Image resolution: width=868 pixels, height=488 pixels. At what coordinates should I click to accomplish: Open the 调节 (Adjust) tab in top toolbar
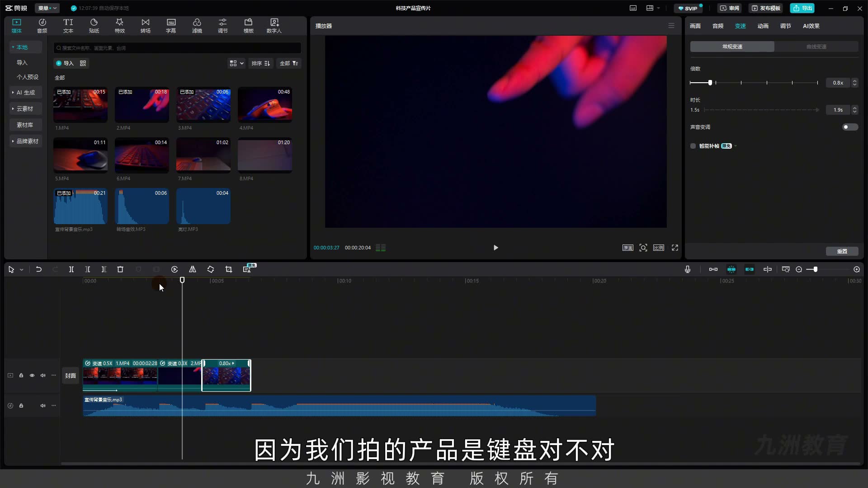[223, 26]
